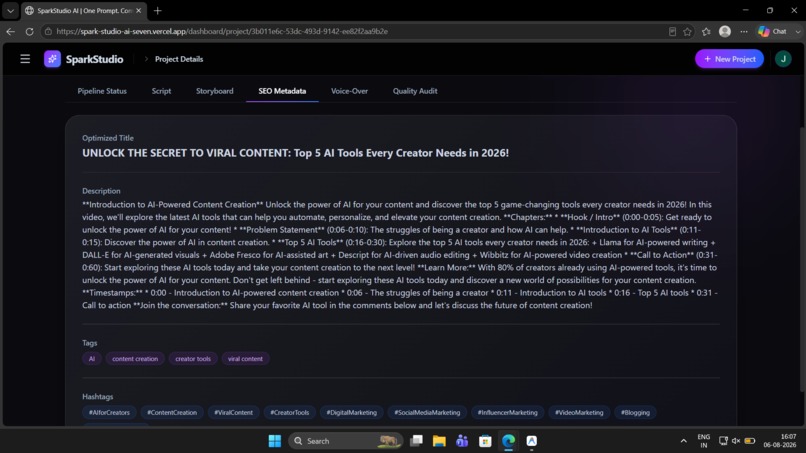This screenshot has height=453, width=806.
Task: Click the #InfluencerMarketing hashtag
Action: 507,412
